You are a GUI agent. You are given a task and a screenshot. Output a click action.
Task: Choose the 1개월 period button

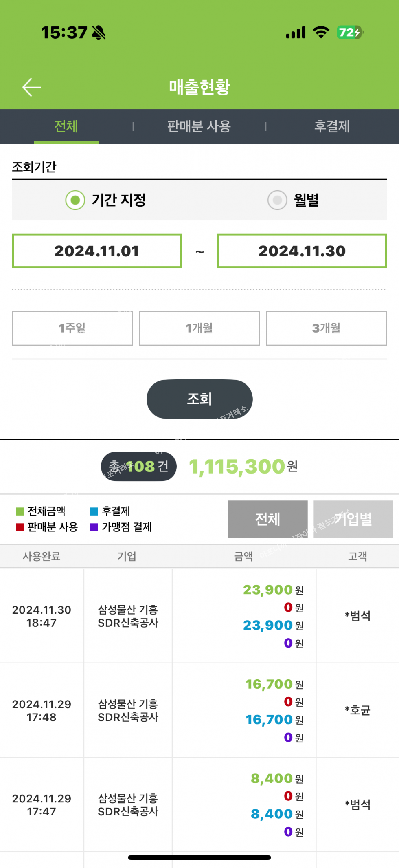tap(199, 328)
